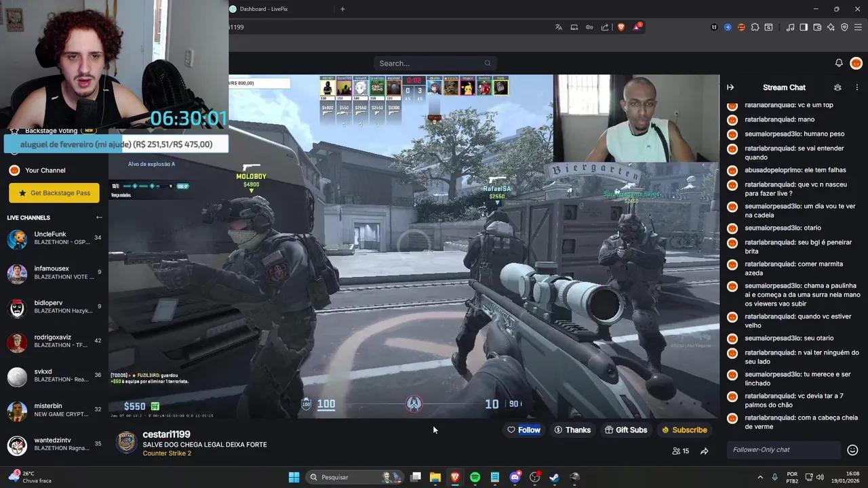Open the svkxd live channel
868x488 pixels.
coord(54,376)
